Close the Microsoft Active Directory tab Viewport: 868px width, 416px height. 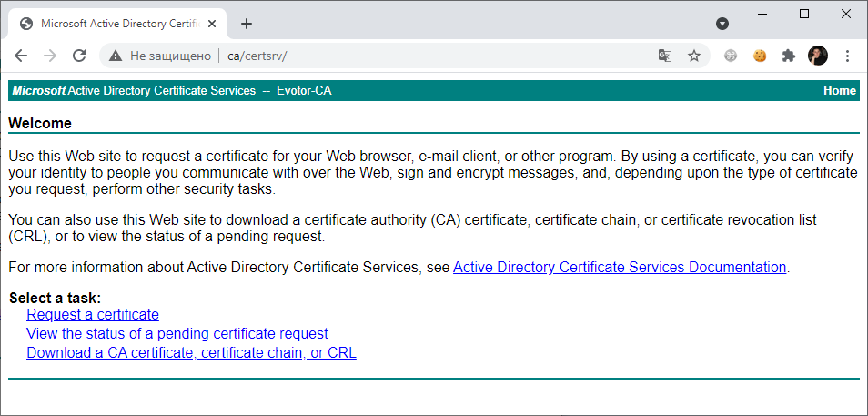[x=214, y=24]
